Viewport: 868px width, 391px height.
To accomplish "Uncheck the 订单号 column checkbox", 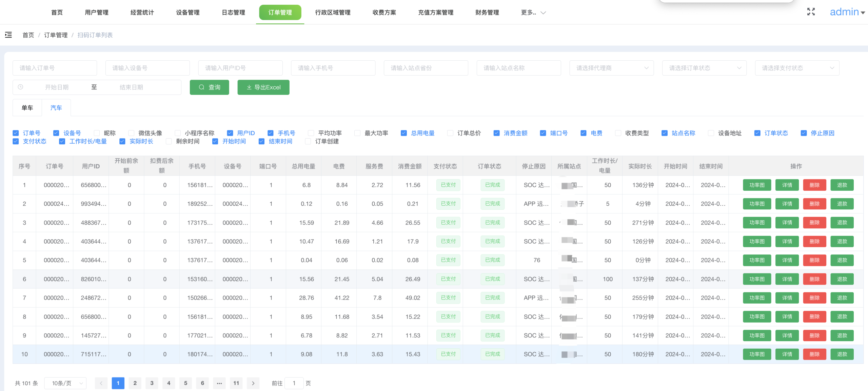I will (x=16, y=133).
